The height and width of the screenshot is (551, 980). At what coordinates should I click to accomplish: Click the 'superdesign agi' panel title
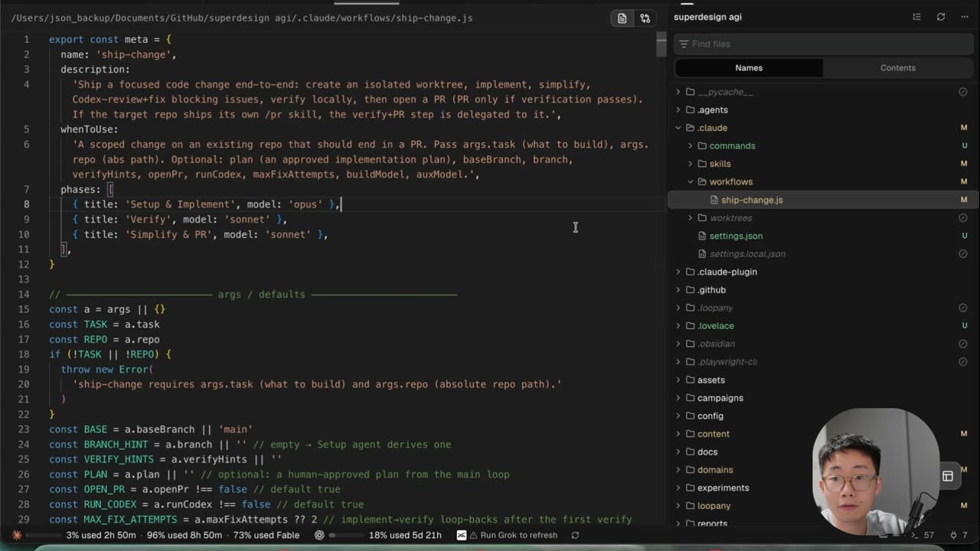click(707, 17)
